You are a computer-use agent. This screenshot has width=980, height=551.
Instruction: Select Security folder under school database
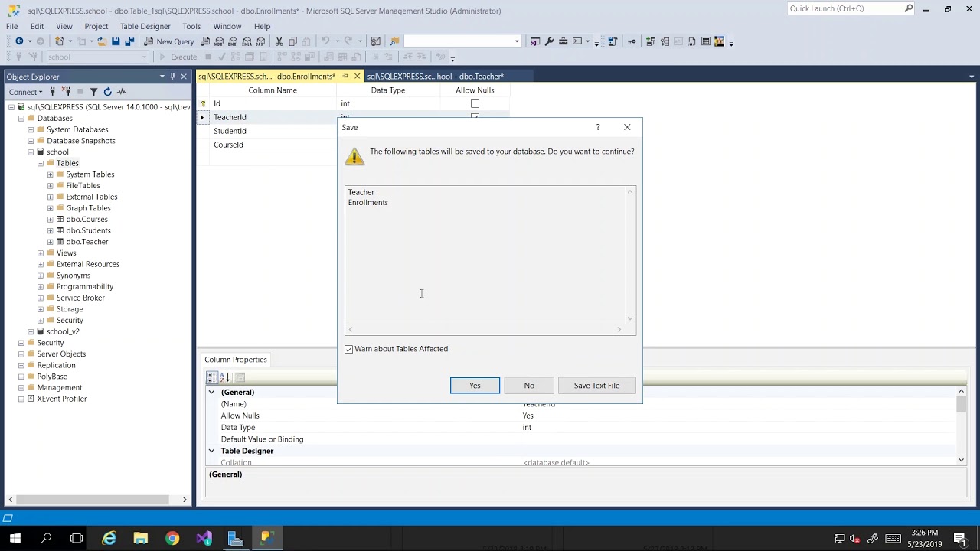70,321
